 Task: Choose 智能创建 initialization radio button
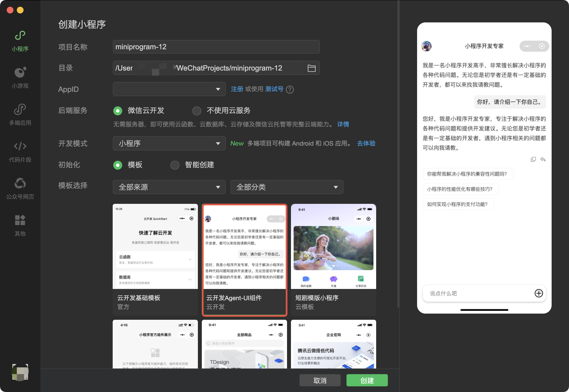pyautogui.click(x=175, y=165)
